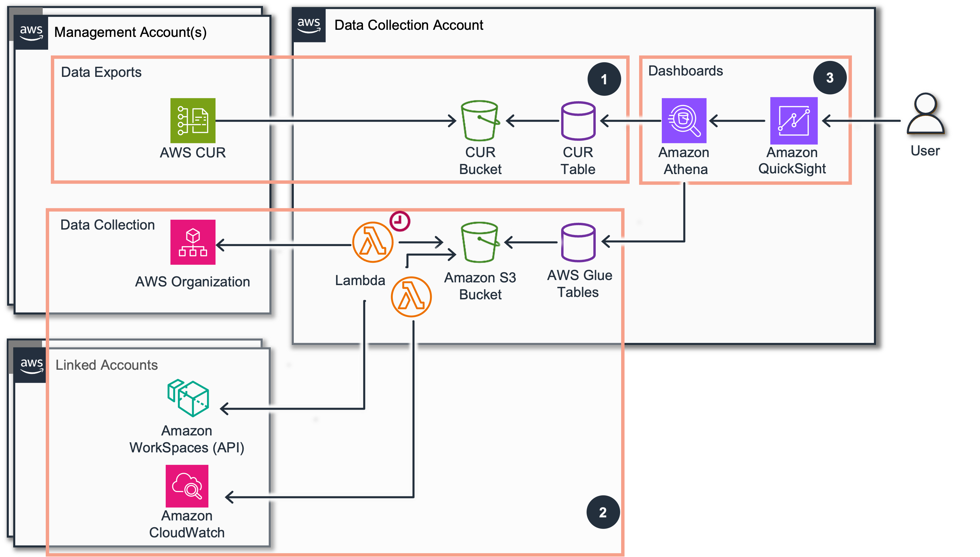Select the Amazon CloudWatch text label
This screenshot has height=557, width=980.
tap(186, 524)
